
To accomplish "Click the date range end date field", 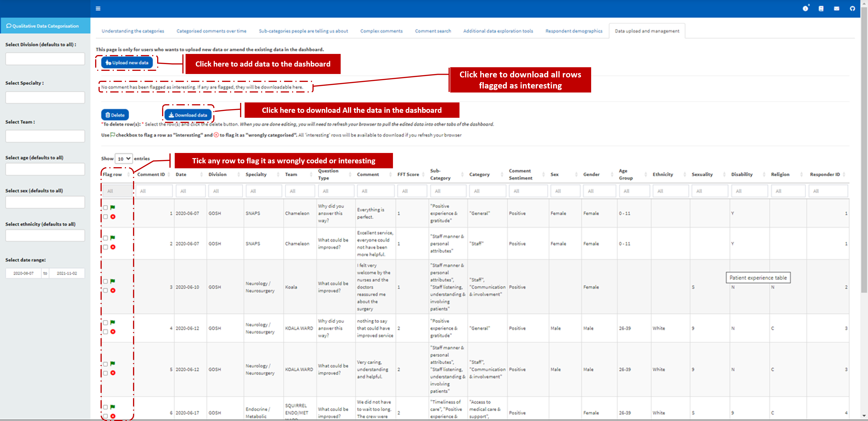I will (x=67, y=274).
